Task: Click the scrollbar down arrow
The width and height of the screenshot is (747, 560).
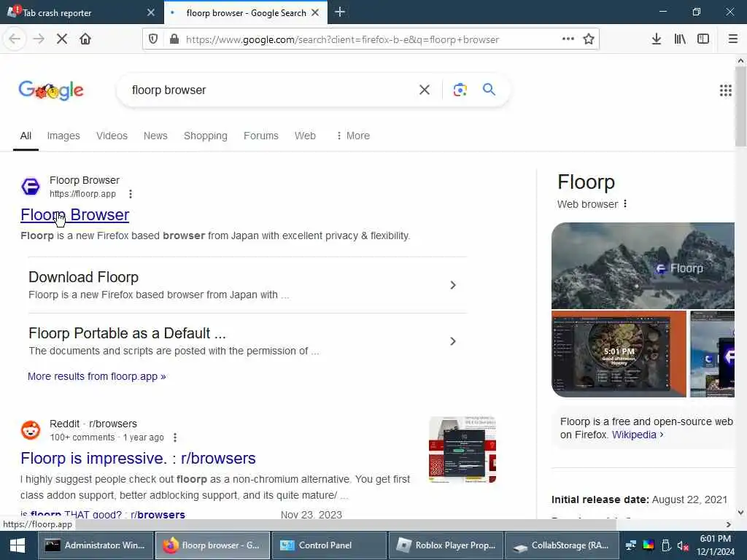Action: 740,513
